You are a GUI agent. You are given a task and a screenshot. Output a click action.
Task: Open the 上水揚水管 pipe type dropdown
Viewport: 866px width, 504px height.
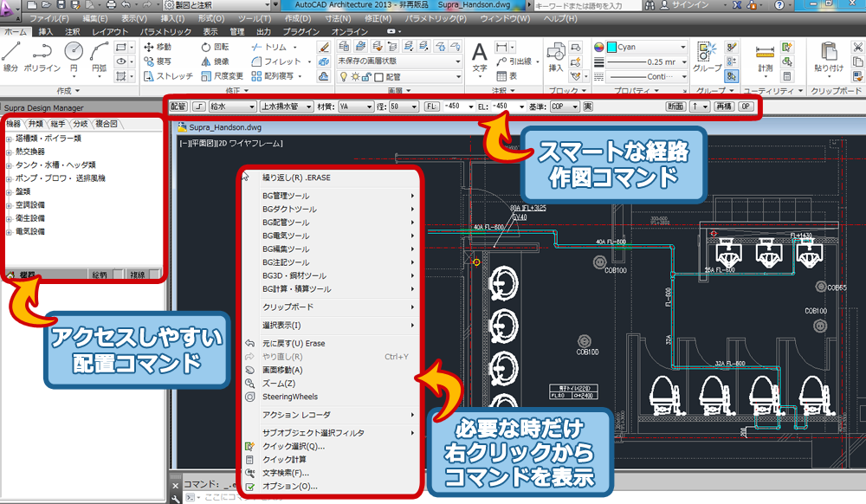(x=286, y=106)
